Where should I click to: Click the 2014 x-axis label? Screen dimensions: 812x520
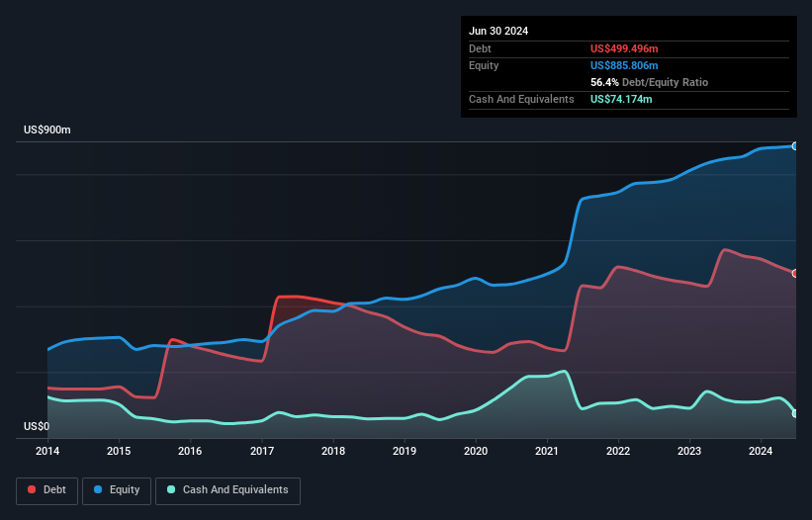tap(47, 451)
